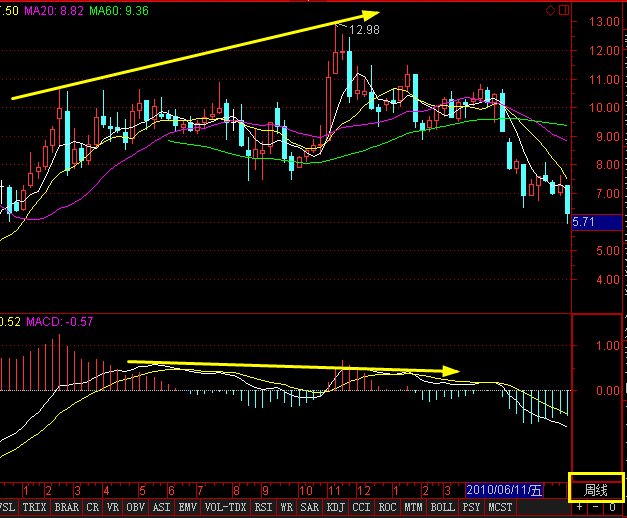Click the MA20: 8.82 moving average label
The height and width of the screenshot is (518, 627).
51,10
